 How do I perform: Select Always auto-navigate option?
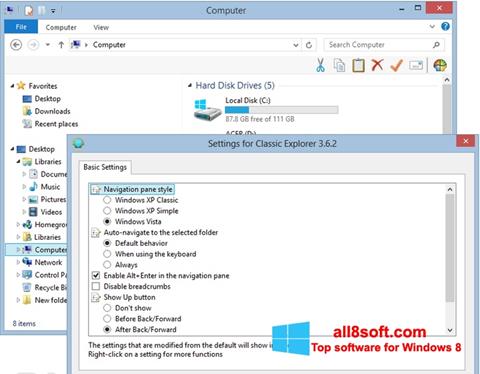(107, 265)
